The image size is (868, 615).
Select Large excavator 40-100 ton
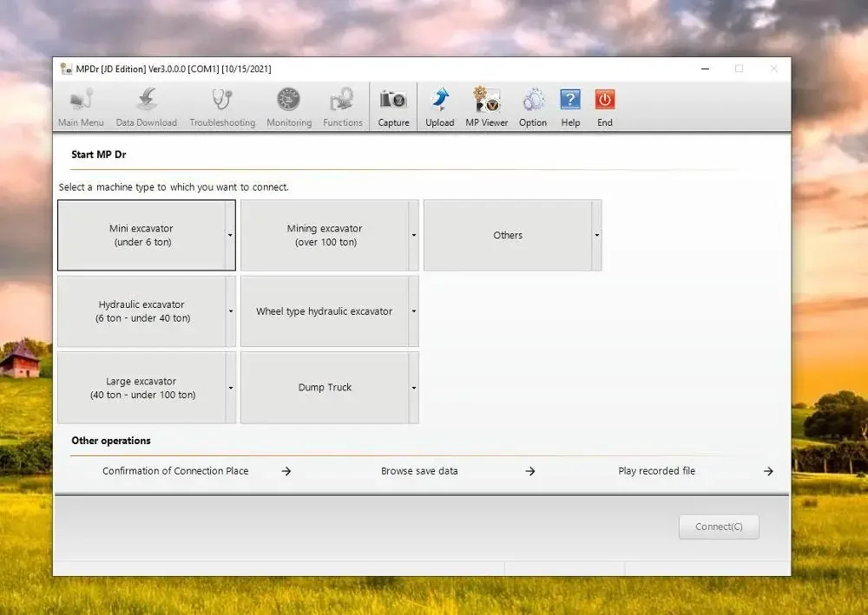coord(142,388)
